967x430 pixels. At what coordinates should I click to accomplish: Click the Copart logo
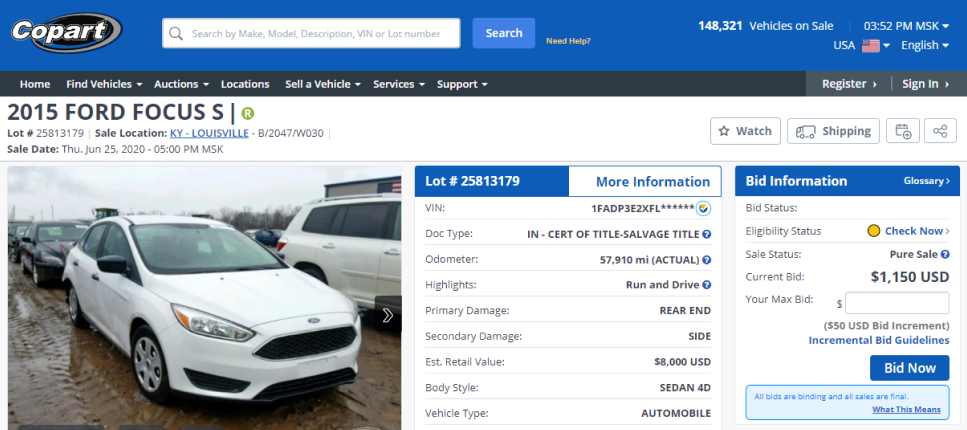(x=66, y=32)
